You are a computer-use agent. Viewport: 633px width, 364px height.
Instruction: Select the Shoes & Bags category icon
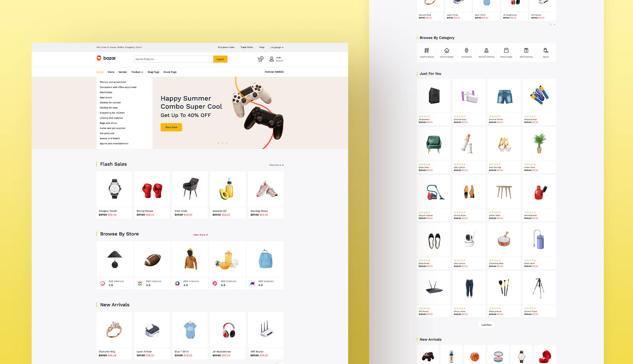click(506, 51)
